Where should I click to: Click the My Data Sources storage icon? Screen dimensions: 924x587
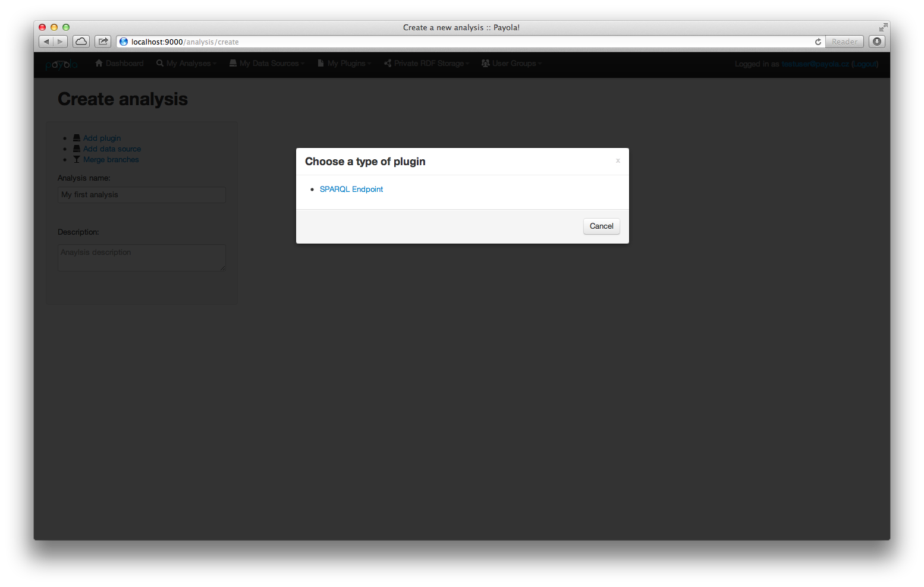click(233, 63)
